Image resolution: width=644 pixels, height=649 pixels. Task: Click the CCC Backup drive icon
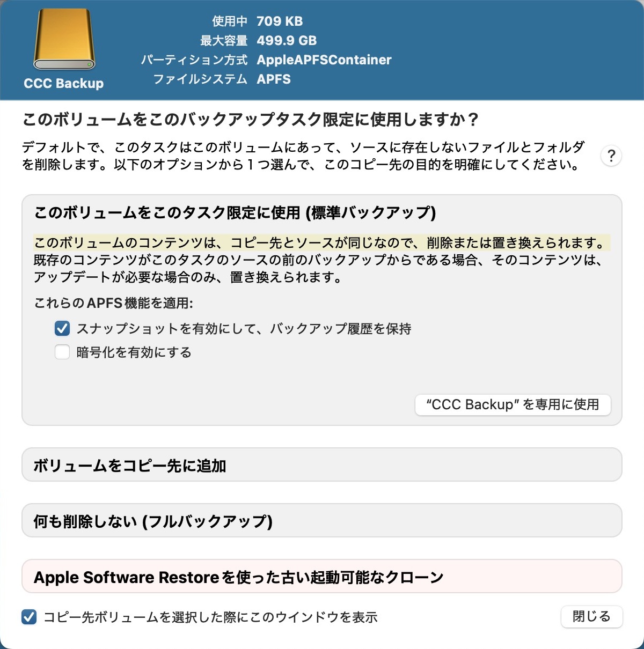(64, 40)
